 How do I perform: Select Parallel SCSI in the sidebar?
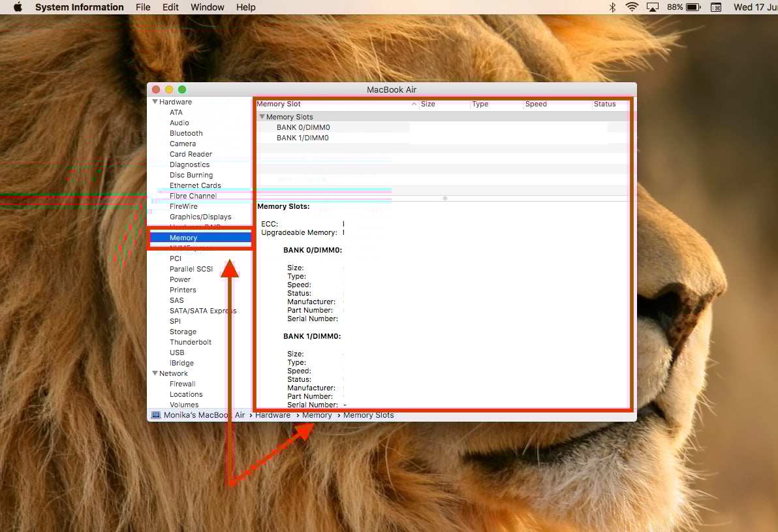tap(191, 268)
